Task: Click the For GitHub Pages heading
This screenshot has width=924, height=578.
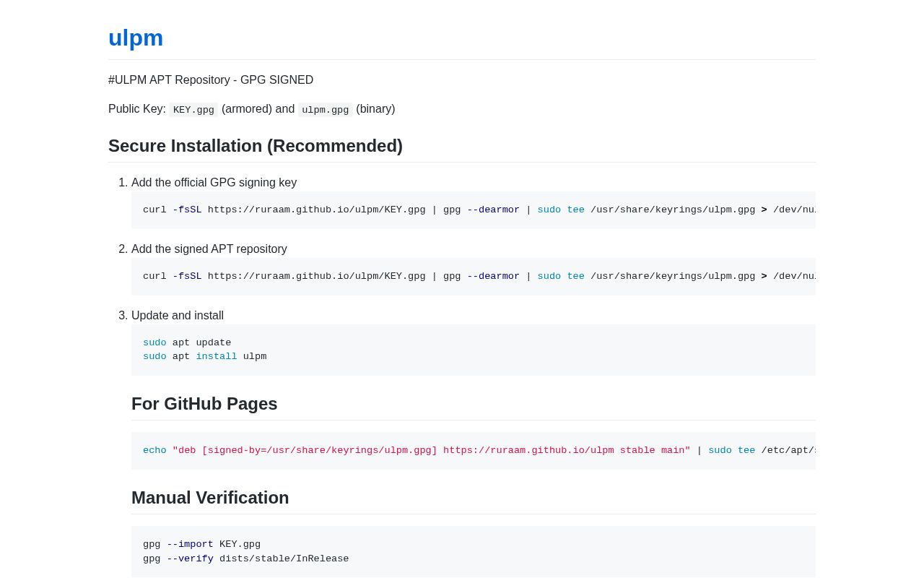Action: (x=204, y=404)
